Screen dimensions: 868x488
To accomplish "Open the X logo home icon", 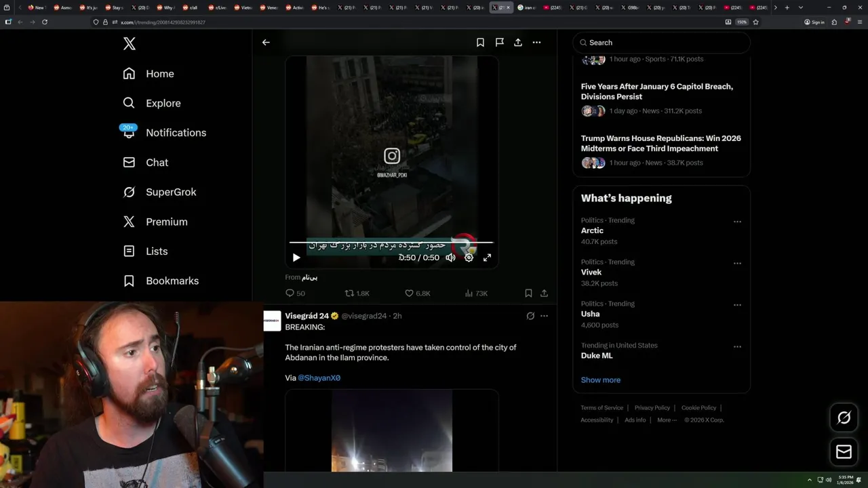I will [x=129, y=44].
